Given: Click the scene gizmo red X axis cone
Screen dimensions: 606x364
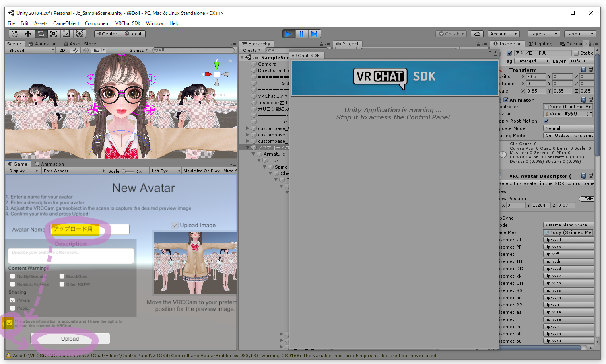Looking at the screenshot, I should coord(208,74).
